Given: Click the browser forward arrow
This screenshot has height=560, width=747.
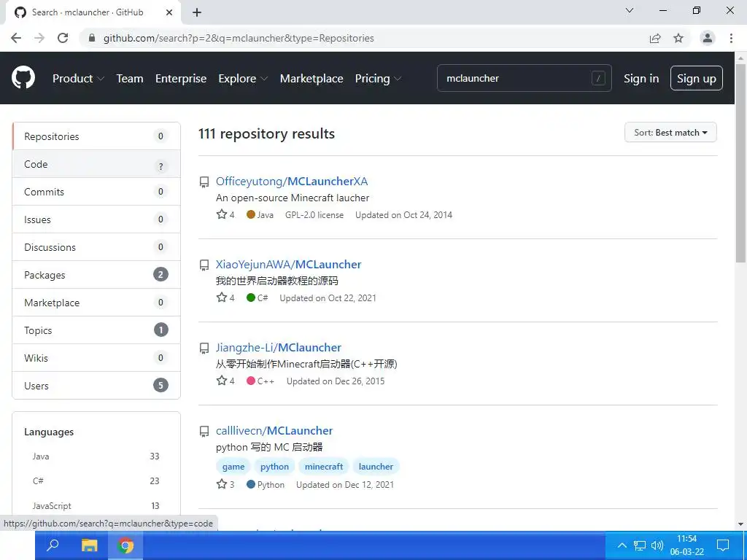Looking at the screenshot, I should 39,38.
